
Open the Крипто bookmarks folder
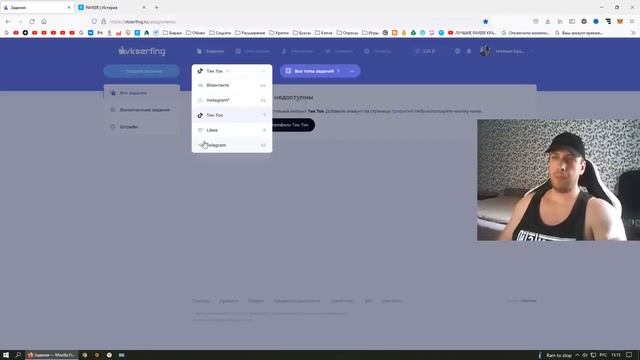point(279,33)
